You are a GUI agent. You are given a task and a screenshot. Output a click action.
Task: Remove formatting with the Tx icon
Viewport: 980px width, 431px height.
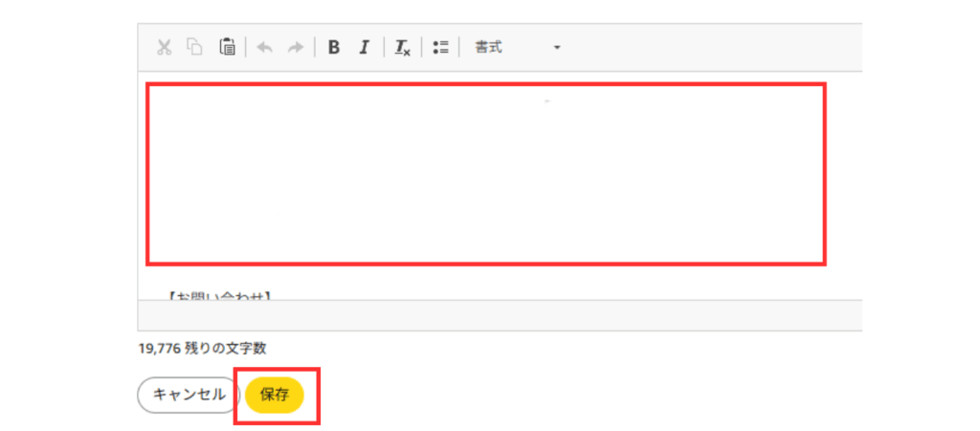403,48
